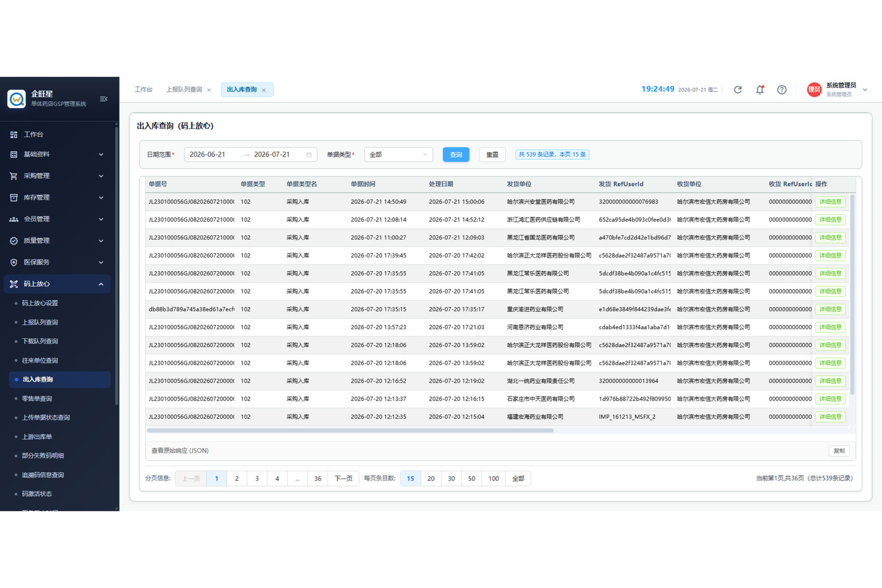Expand the 会员管理 menu
Viewport: 882px width, 588px height.
(101, 219)
